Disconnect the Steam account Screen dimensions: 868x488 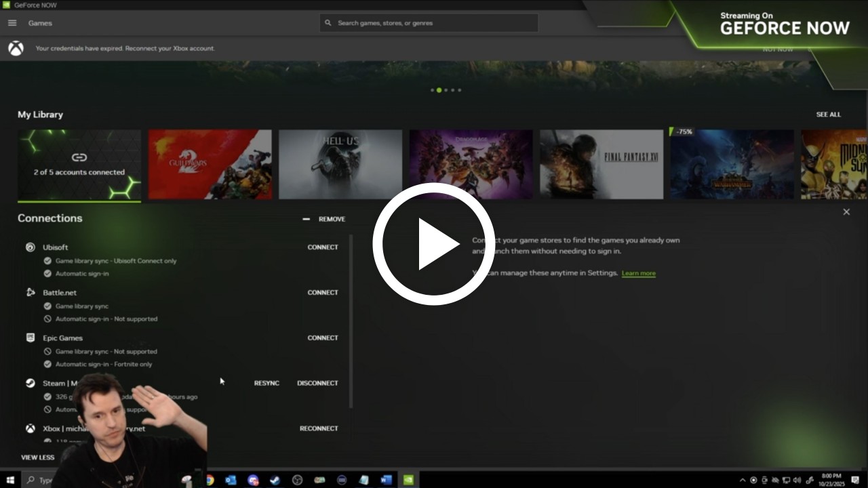pyautogui.click(x=317, y=383)
